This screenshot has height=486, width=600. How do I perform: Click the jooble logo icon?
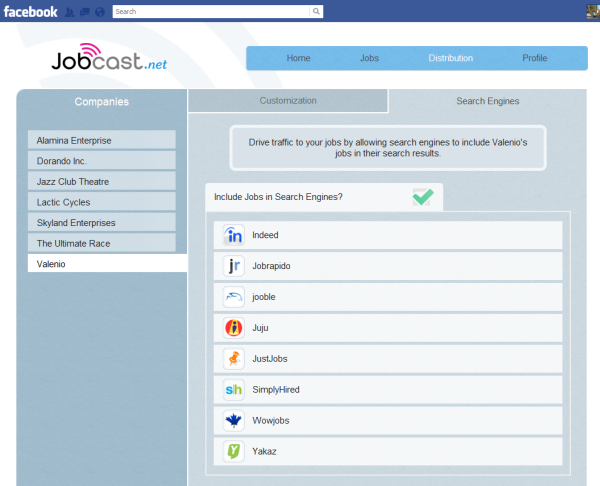click(234, 297)
